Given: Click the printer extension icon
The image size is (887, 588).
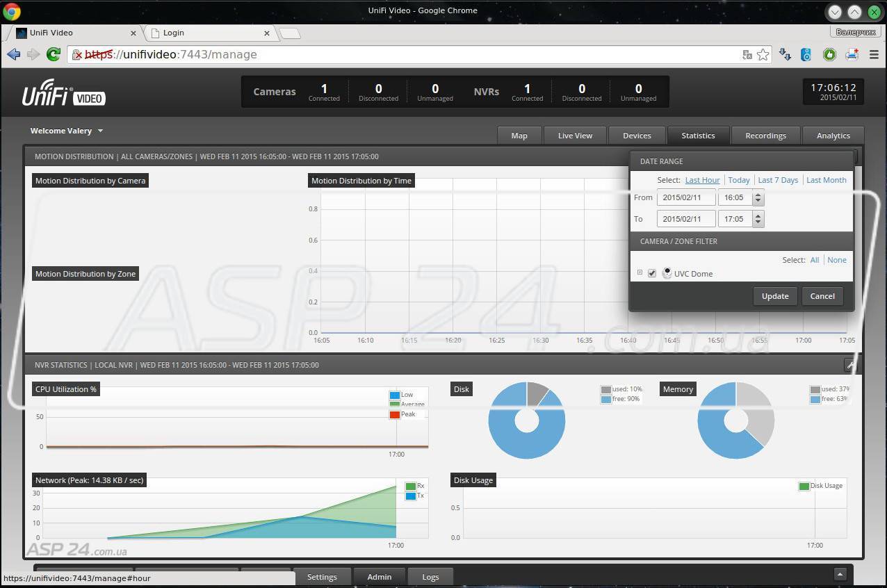Looking at the screenshot, I should (x=852, y=54).
